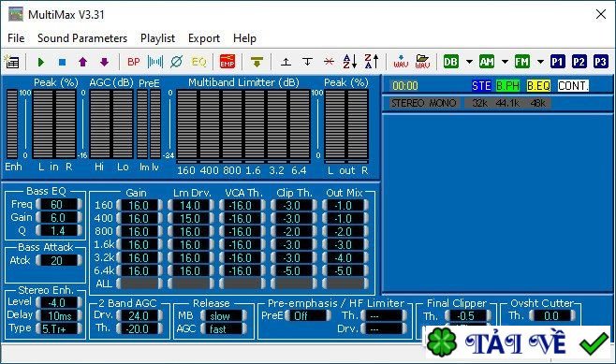
Task: Click the yellow downward limiter arrow icon
Action: [x=257, y=62]
